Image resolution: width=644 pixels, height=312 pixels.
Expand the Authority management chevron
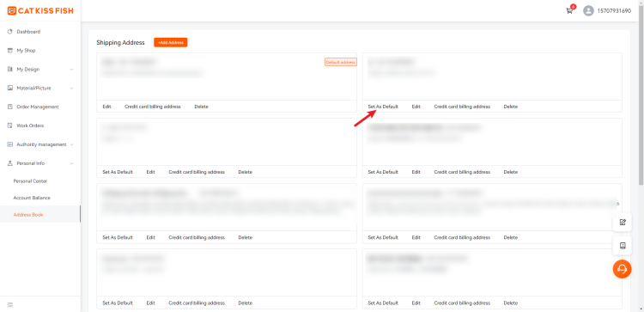click(x=72, y=144)
